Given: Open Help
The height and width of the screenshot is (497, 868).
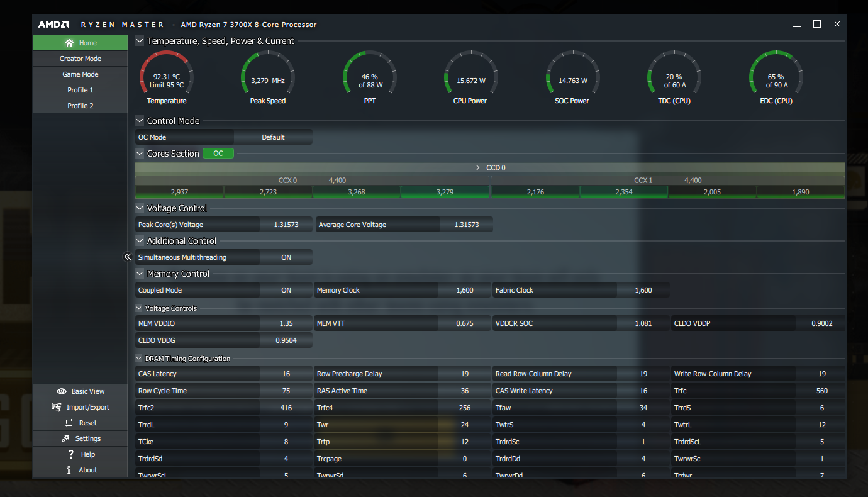Looking at the screenshot, I should click(81, 454).
